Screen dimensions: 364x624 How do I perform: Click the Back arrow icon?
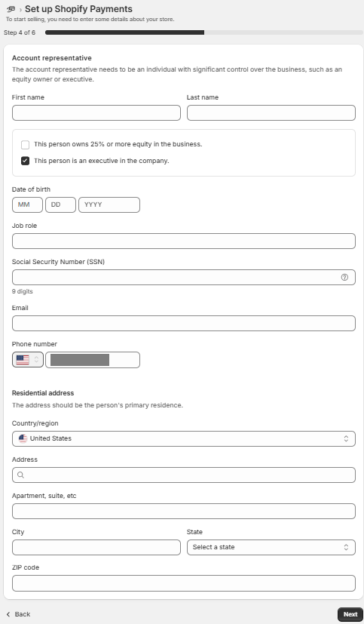click(x=8, y=614)
